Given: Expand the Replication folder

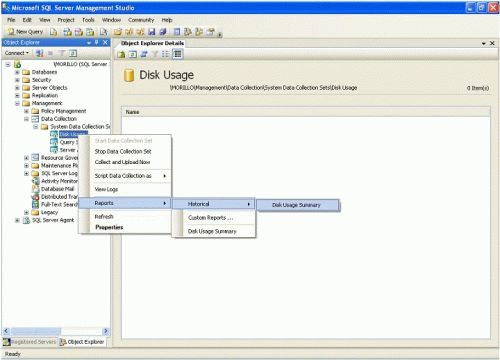Looking at the screenshot, I should click(17, 96).
